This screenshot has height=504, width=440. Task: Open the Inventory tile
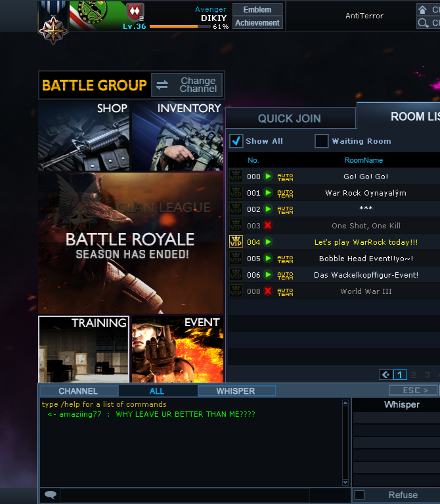(x=177, y=136)
